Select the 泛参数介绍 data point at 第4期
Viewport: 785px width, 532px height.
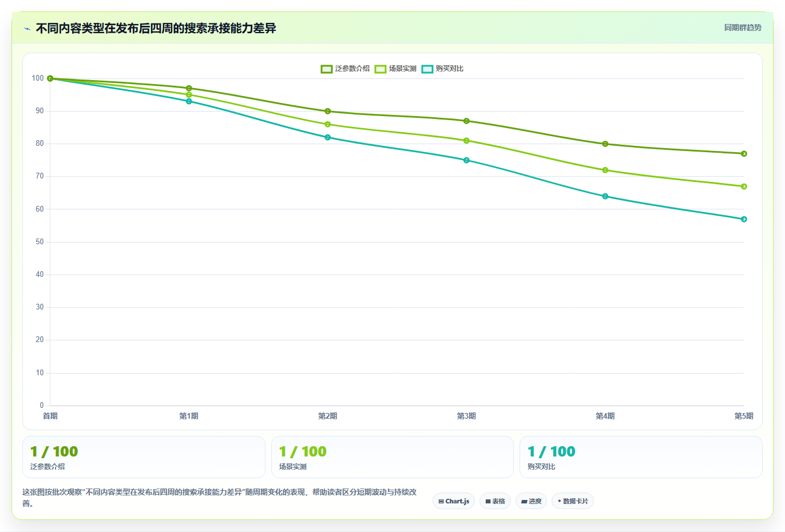[x=605, y=144]
